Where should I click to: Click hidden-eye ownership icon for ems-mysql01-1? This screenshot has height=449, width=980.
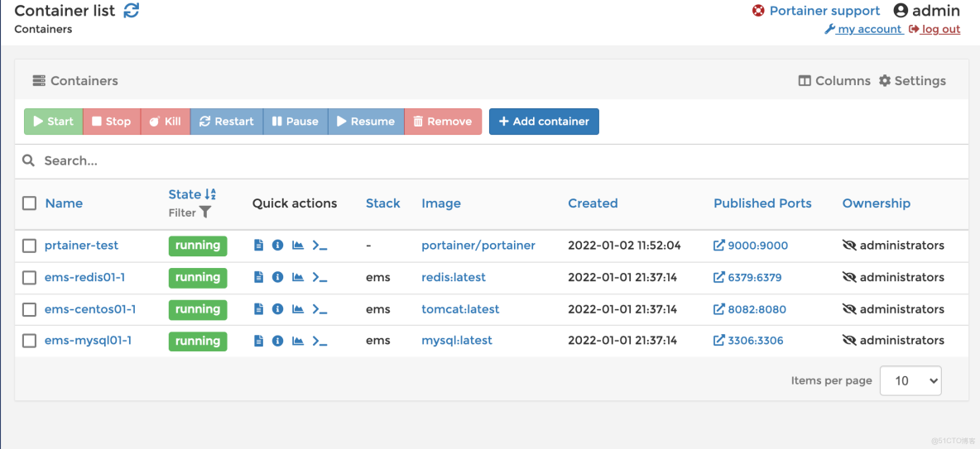tap(849, 341)
